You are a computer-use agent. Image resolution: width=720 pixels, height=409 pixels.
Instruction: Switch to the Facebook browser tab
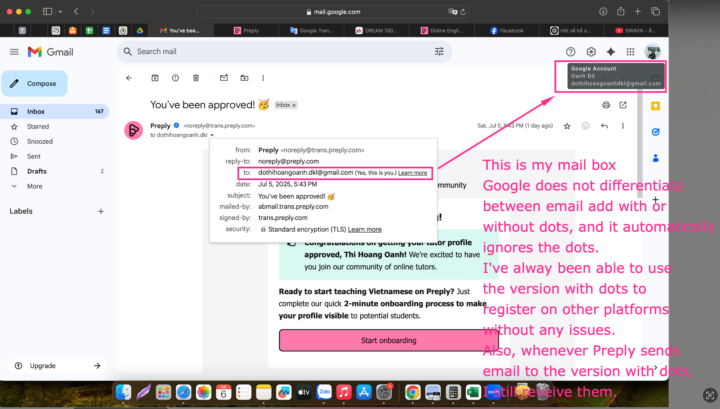(507, 30)
